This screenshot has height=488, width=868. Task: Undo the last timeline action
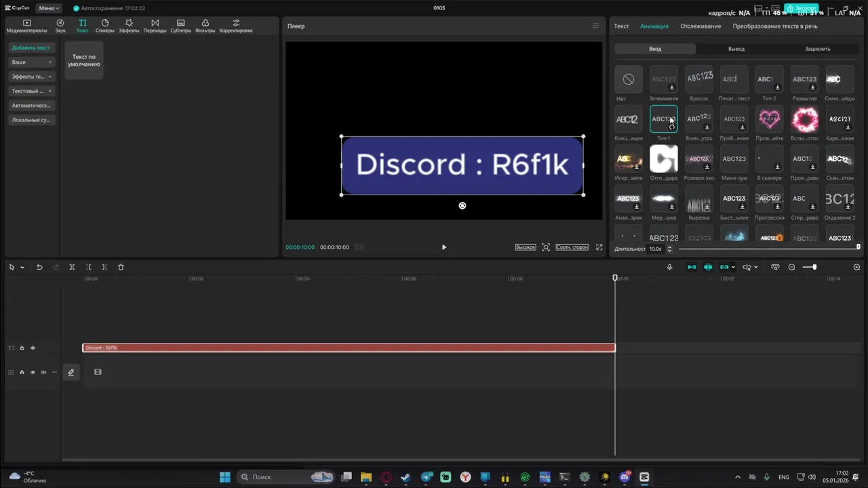pyautogui.click(x=39, y=267)
